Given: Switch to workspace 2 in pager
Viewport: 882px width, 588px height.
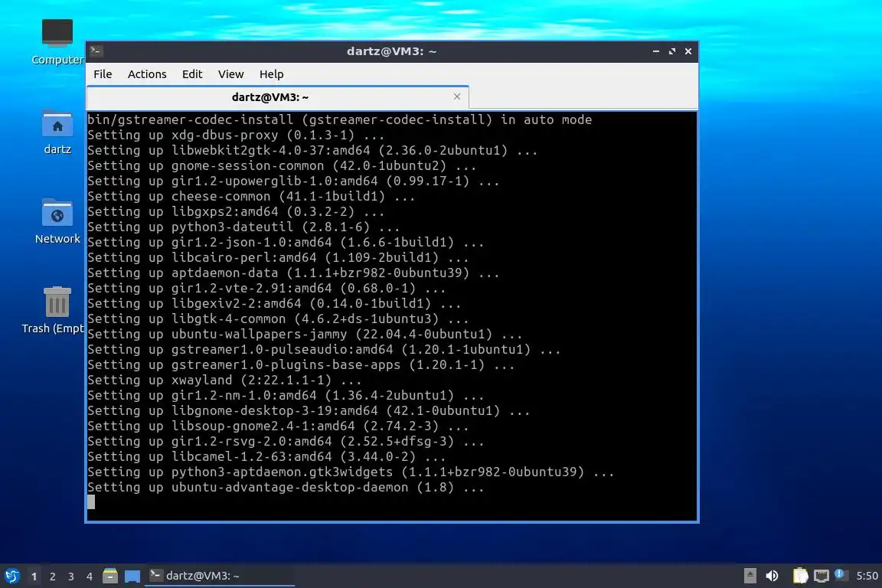Looking at the screenshot, I should (52, 577).
